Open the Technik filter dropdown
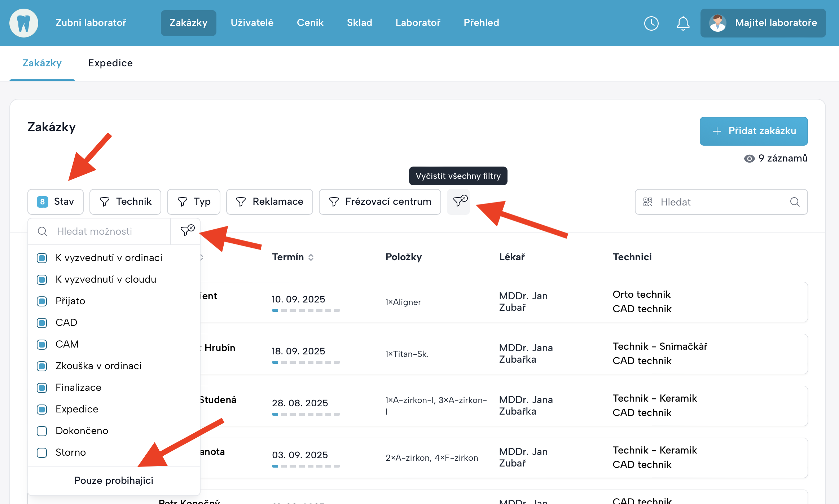 (125, 202)
